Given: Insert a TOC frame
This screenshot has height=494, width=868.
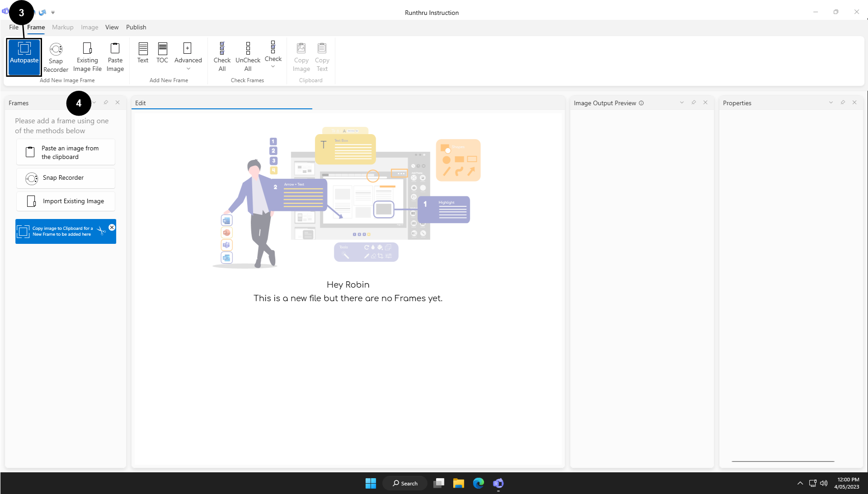Looking at the screenshot, I should click(x=162, y=53).
